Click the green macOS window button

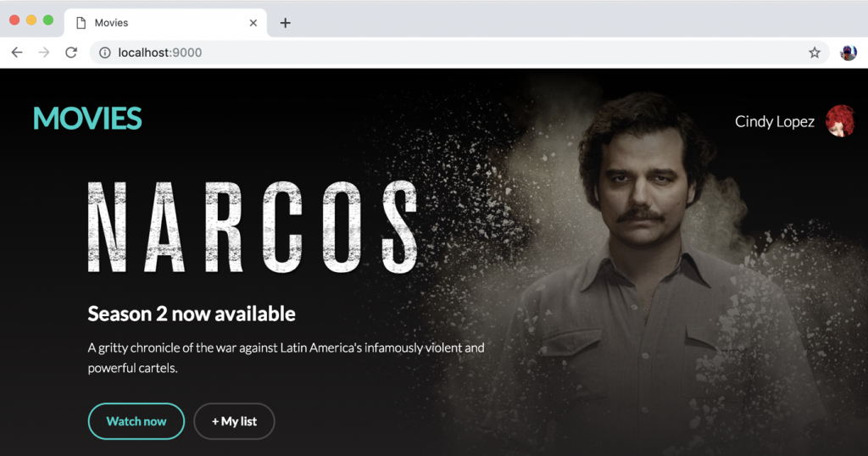(x=48, y=20)
